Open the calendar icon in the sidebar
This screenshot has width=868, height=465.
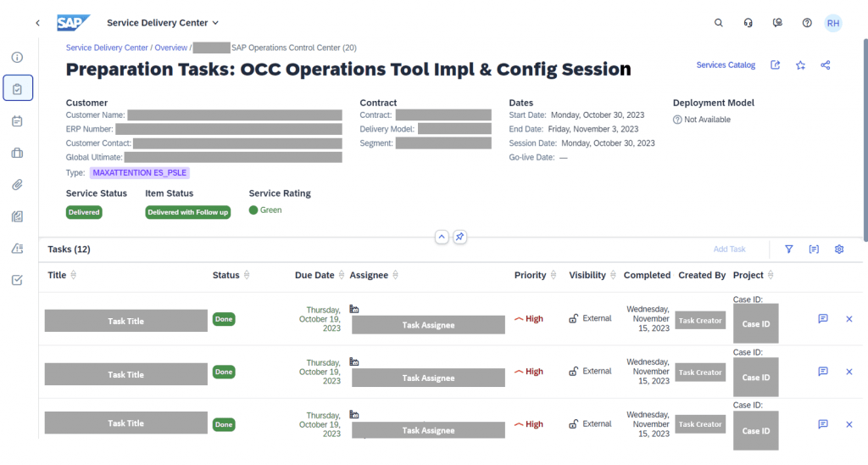click(x=17, y=120)
